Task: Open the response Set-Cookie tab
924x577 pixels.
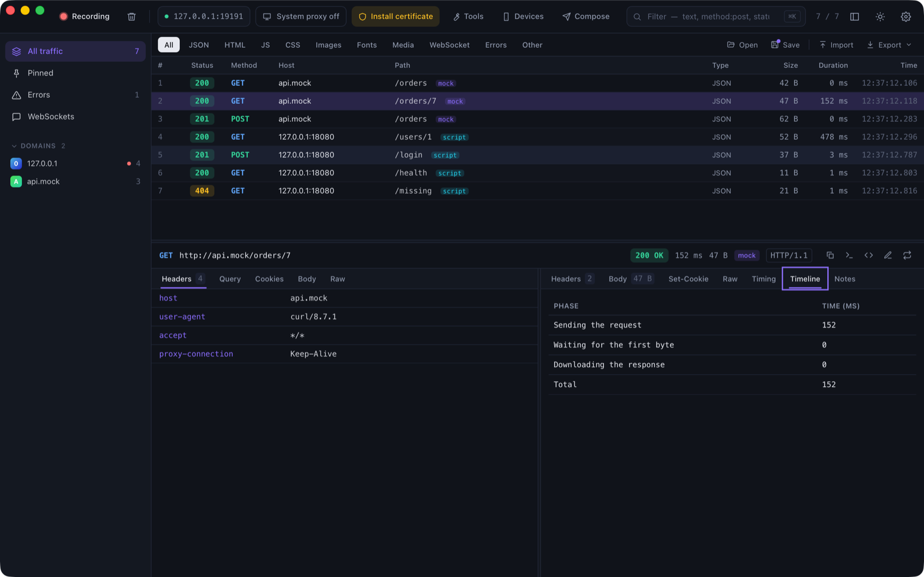Action: (x=688, y=279)
